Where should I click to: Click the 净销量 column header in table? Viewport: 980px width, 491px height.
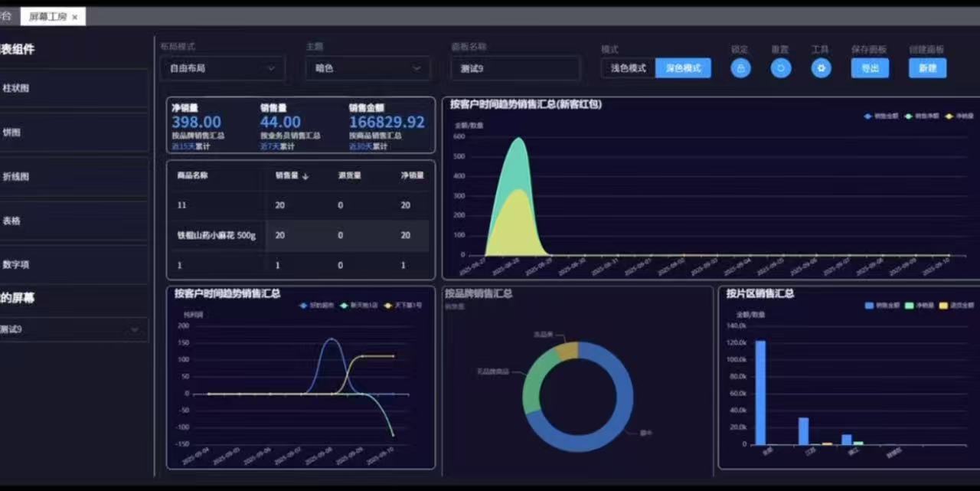pyautogui.click(x=412, y=175)
